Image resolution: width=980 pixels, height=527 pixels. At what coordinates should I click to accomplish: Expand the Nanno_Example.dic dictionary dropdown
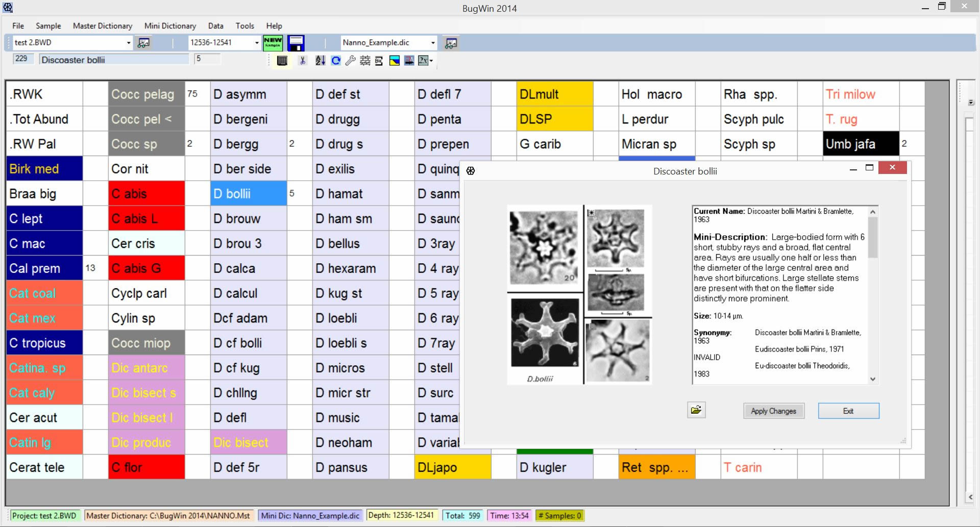(433, 43)
